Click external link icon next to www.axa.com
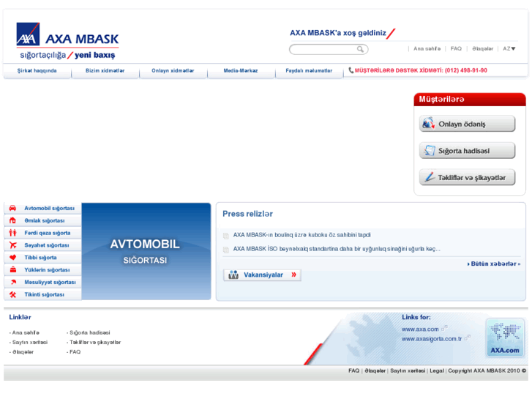Viewport: 532px width, 399px height. point(444,328)
